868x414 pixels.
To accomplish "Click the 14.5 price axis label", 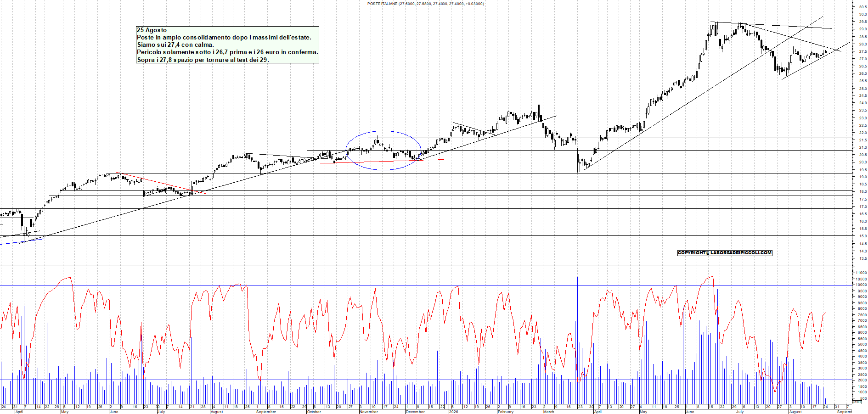I will coord(862,243).
